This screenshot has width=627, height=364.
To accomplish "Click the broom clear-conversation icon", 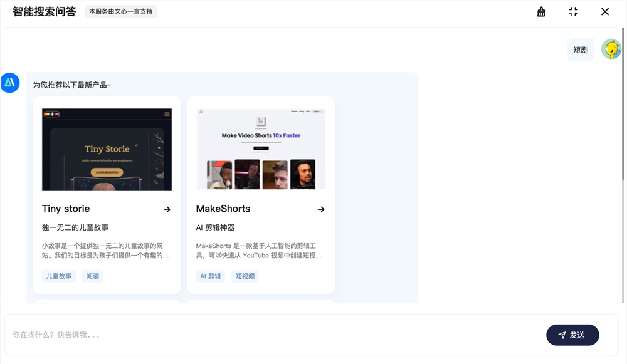I will [541, 11].
